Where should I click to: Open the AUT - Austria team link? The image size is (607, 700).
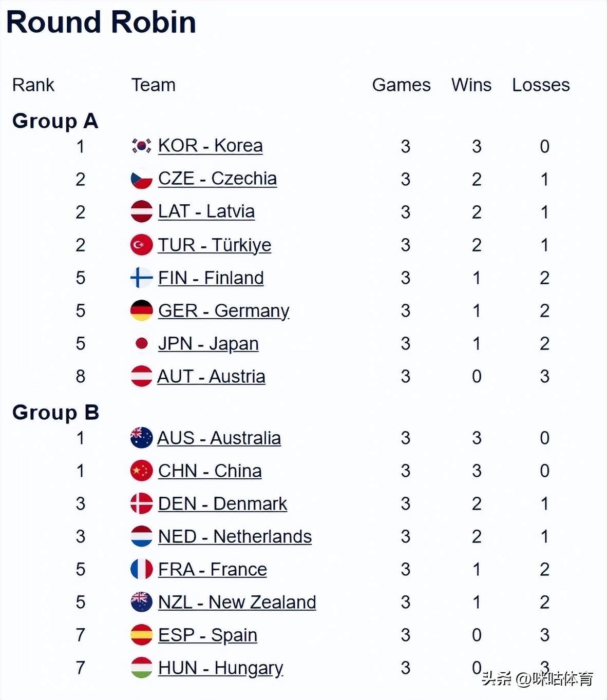(x=211, y=377)
